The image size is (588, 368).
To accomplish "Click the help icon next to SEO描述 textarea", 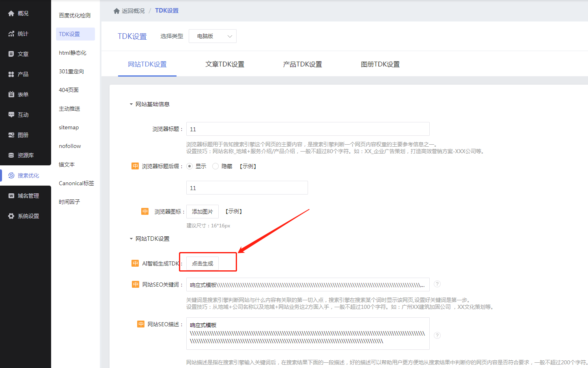I will [437, 335].
